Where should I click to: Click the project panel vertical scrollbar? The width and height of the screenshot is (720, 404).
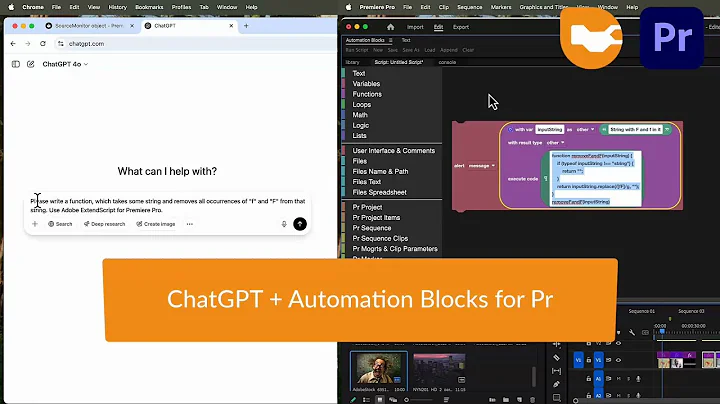click(x=534, y=376)
